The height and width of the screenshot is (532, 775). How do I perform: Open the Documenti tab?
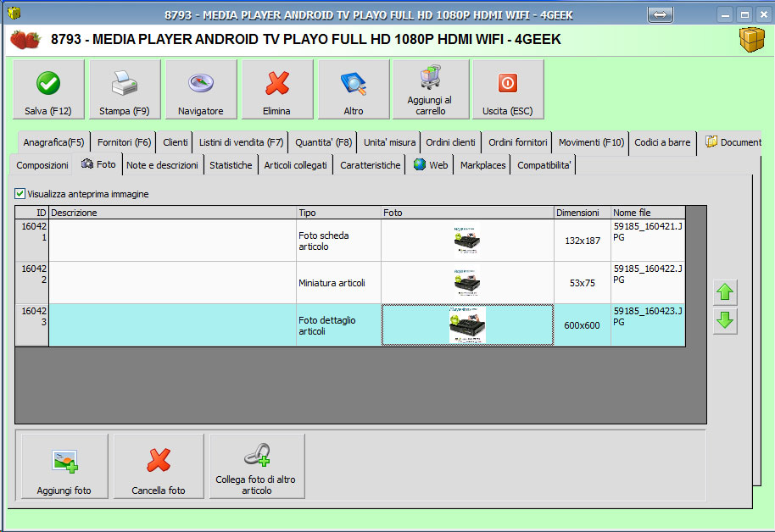pos(733,143)
